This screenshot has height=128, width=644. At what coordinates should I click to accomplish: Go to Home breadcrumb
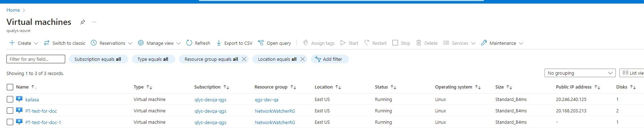13,10
